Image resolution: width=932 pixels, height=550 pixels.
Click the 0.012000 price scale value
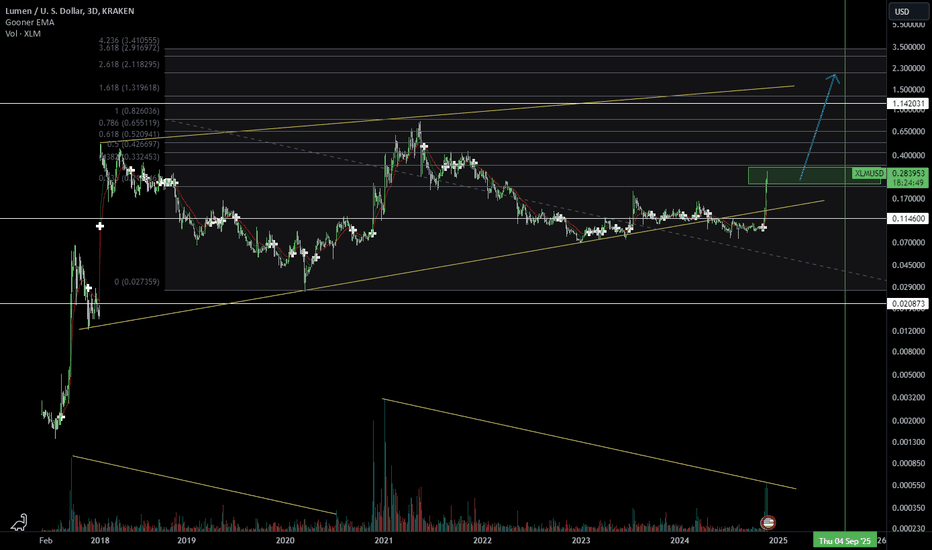[908, 331]
